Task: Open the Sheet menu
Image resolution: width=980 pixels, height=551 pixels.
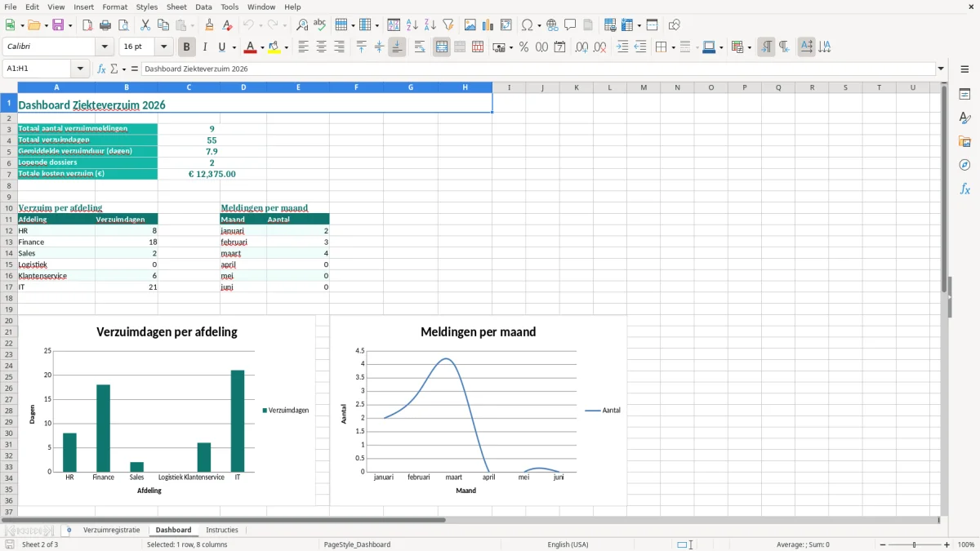Action: click(x=176, y=7)
